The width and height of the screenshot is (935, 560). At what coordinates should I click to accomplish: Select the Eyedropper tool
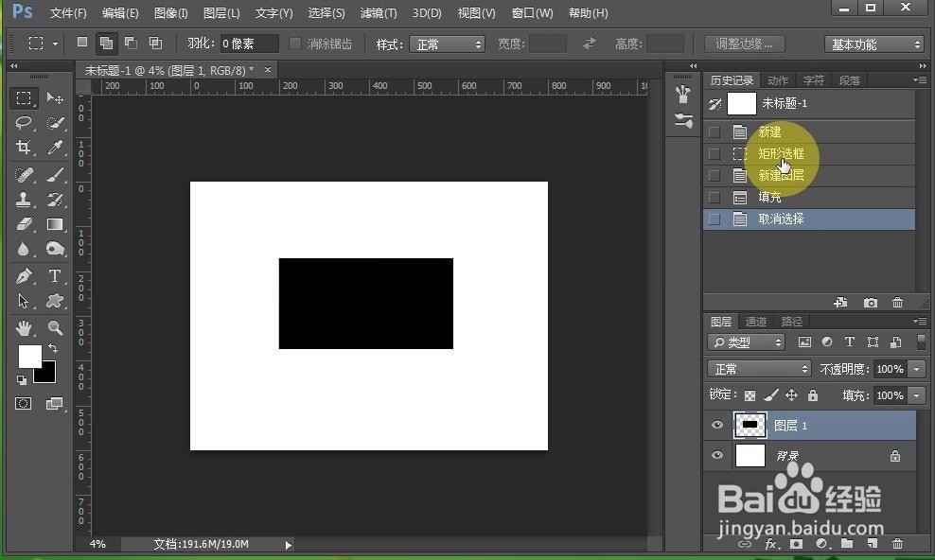click(54, 148)
